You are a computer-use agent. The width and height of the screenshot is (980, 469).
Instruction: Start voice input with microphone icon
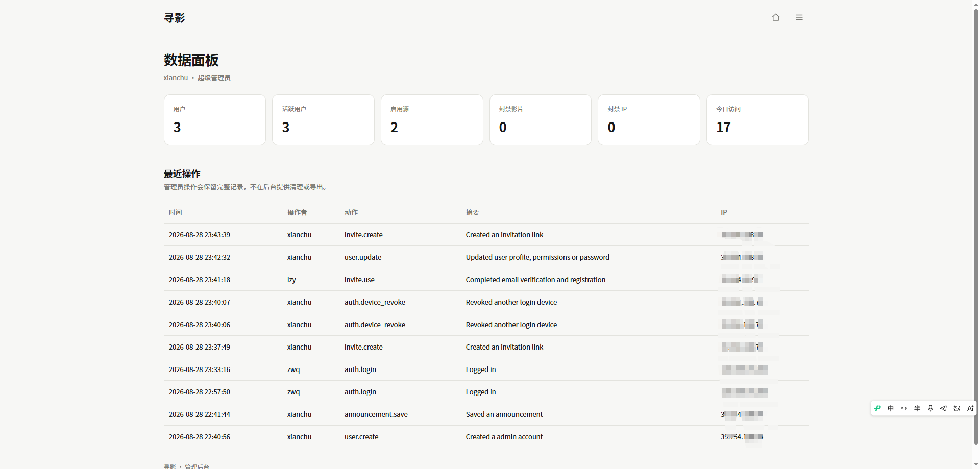(x=930, y=408)
